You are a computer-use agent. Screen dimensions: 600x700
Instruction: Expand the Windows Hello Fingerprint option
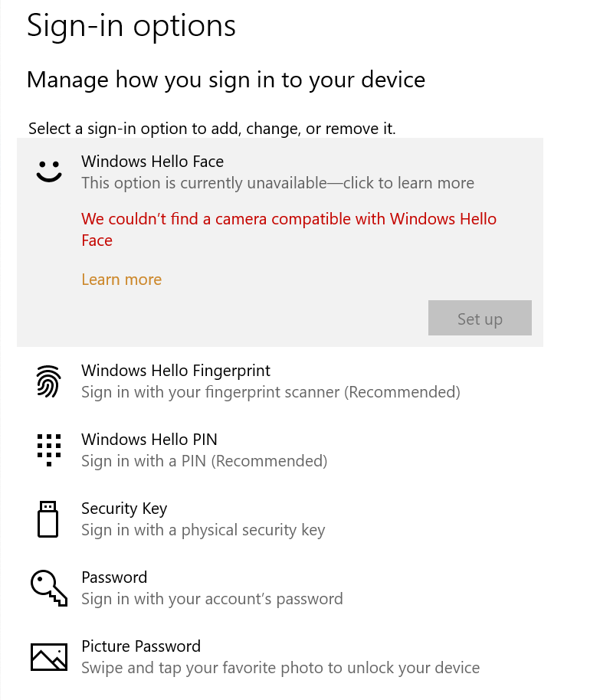click(x=175, y=371)
